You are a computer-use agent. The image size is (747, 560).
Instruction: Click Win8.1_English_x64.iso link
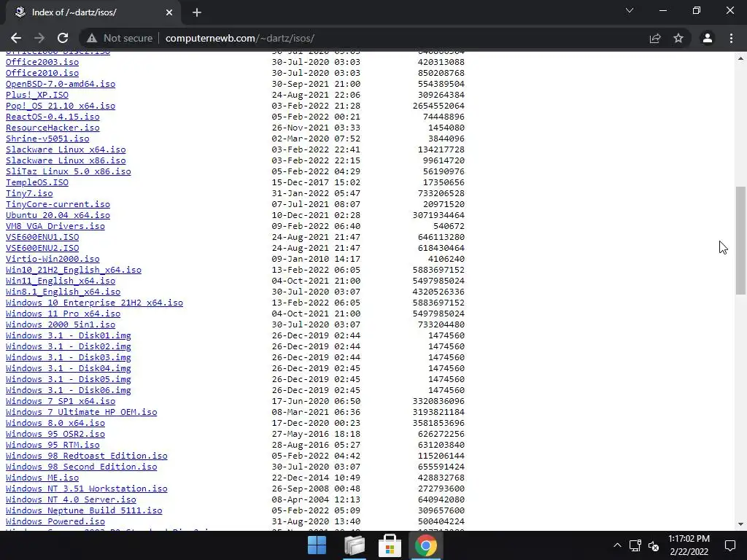point(63,292)
